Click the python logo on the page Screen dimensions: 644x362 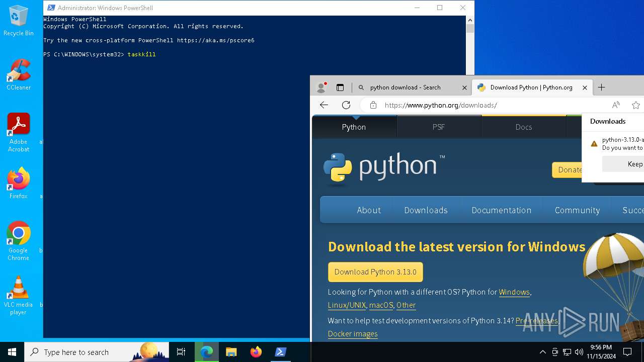click(x=384, y=168)
